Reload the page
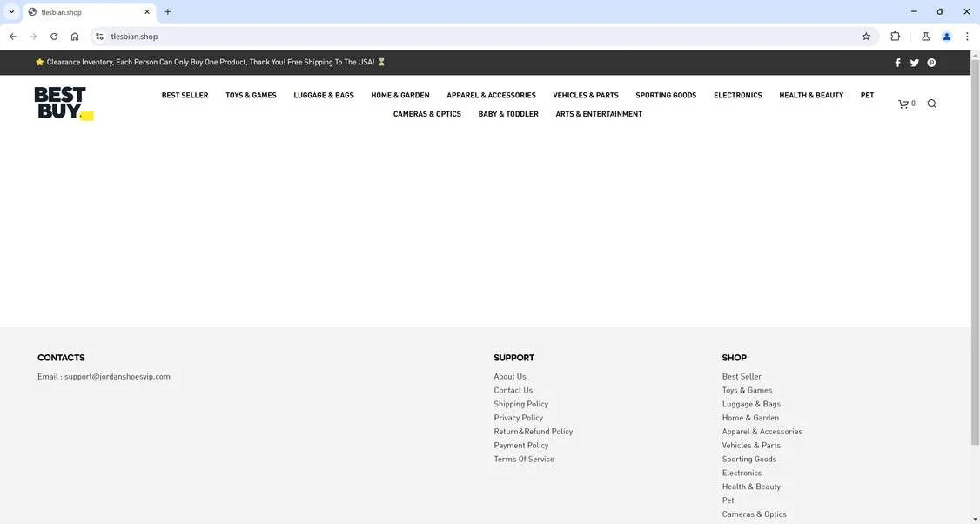The image size is (980, 524). 54,37
